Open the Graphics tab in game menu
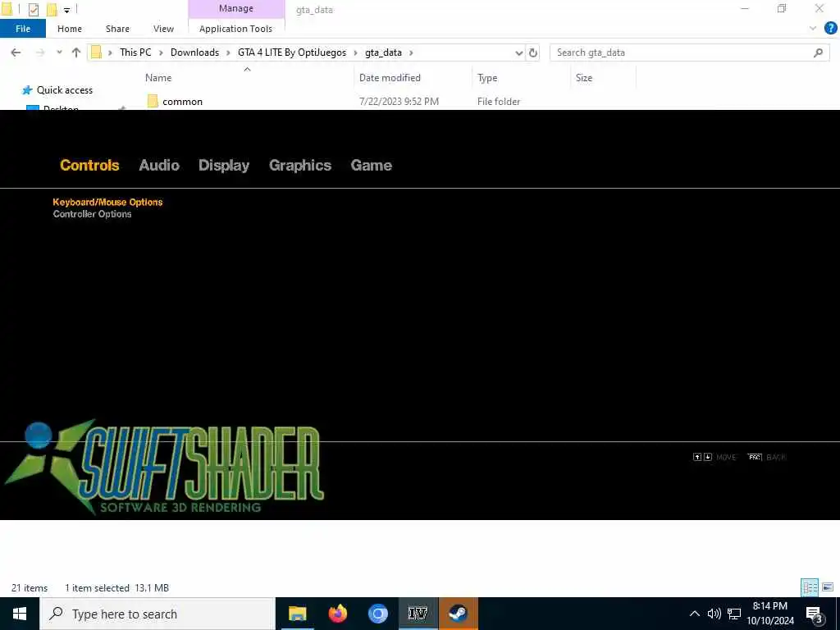This screenshot has height=630, width=840. tap(300, 165)
